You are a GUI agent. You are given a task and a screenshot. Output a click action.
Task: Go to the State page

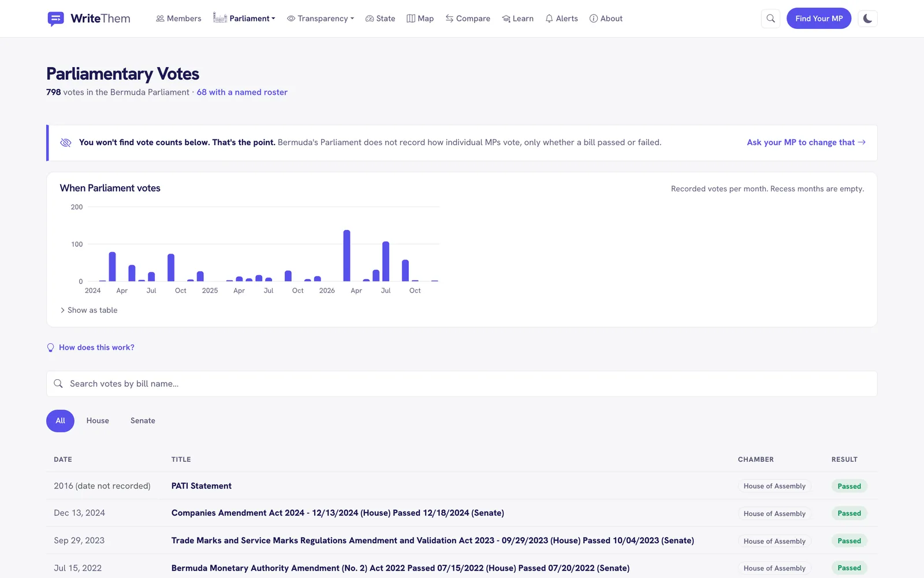click(x=380, y=18)
